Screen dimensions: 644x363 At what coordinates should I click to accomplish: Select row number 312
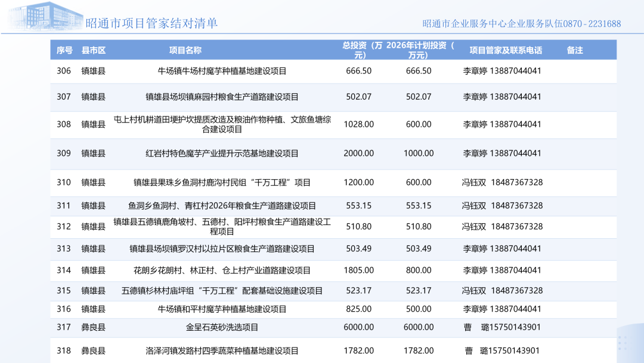point(64,226)
